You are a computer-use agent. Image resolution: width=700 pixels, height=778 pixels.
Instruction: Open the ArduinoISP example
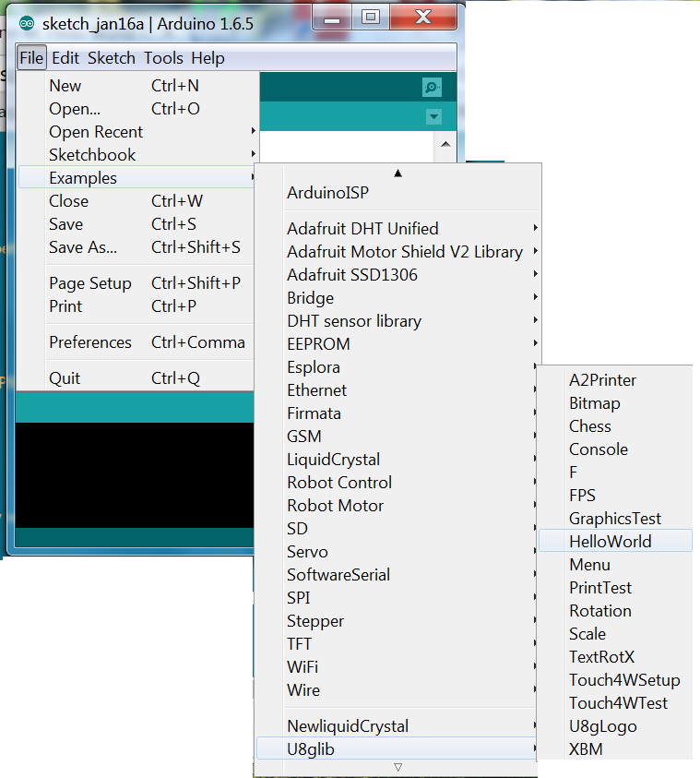pyautogui.click(x=398, y=193)
